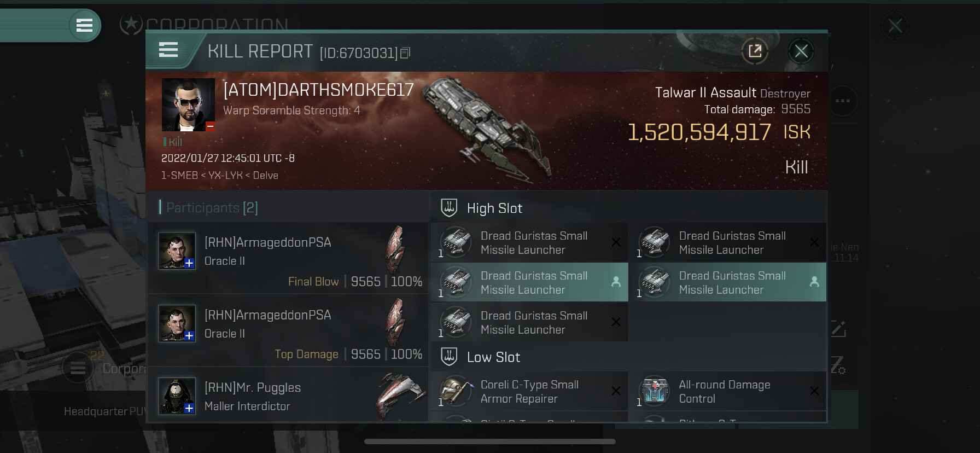This screenshot has height=453, width=980.
Task: Select the All-round Damage Control icon
Action: coord(654,392)
